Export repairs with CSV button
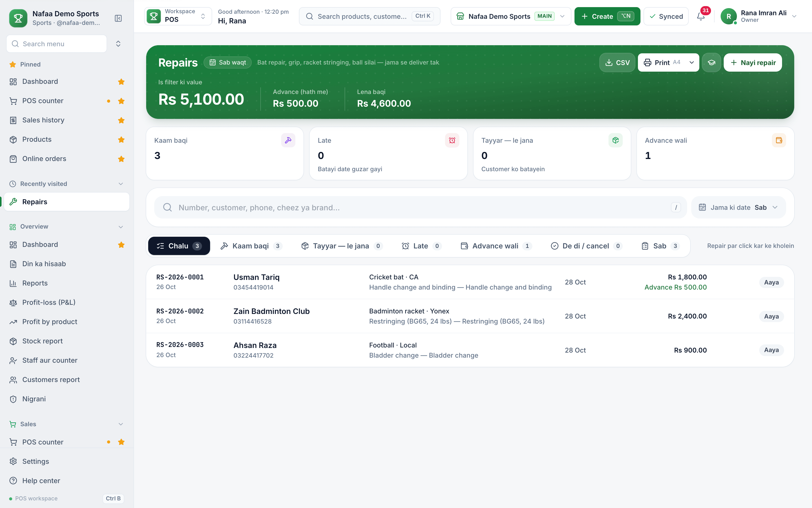Viewport: 812px width, 508px height. tap(617, 62)
